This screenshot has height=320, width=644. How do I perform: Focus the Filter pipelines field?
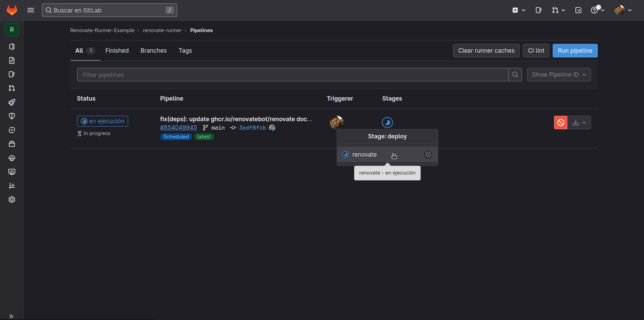tap(293, 75)
